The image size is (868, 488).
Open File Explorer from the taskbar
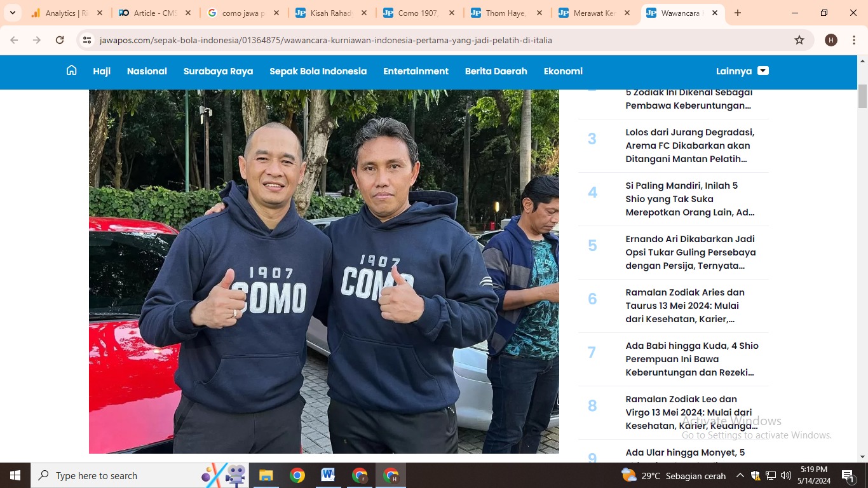[266, 475]
